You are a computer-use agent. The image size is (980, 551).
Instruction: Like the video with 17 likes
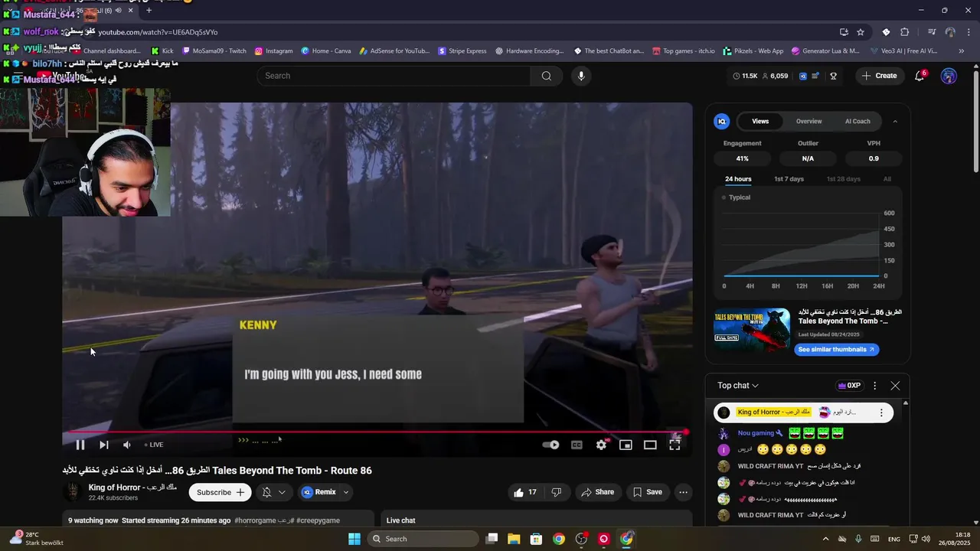click(526, 492)
